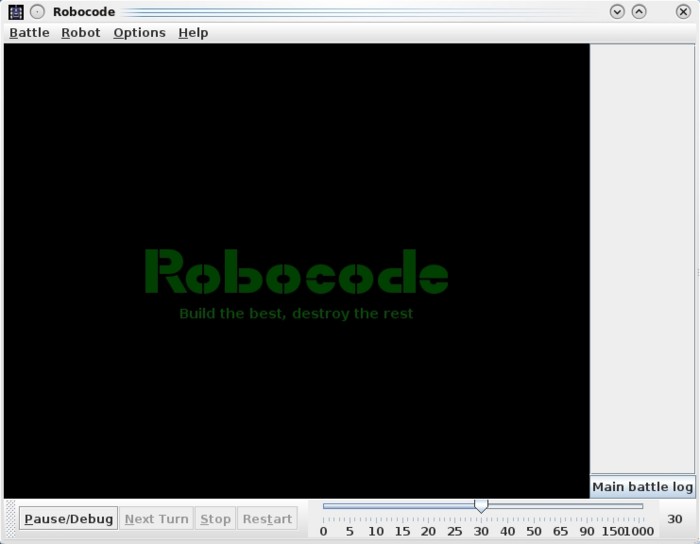Click the Pause/Debug button
The image size is (700, 544).
pyautogui.click(x=68, y=519)
